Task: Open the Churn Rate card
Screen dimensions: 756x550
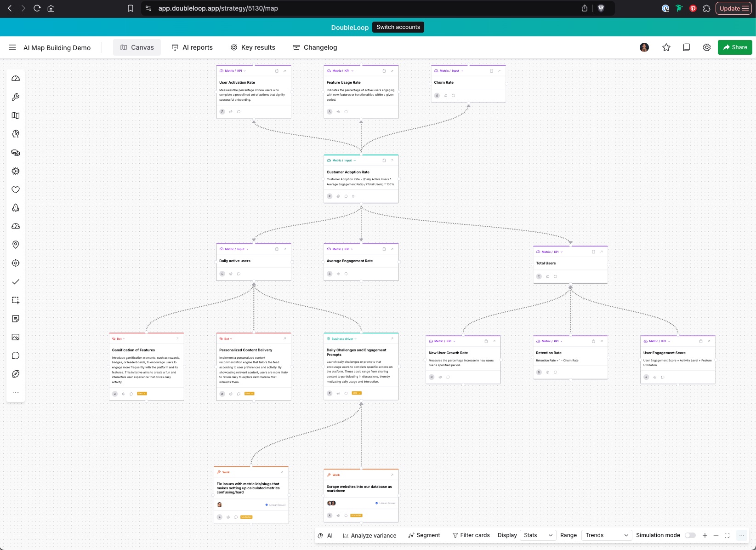Action: tap(499, 71)
